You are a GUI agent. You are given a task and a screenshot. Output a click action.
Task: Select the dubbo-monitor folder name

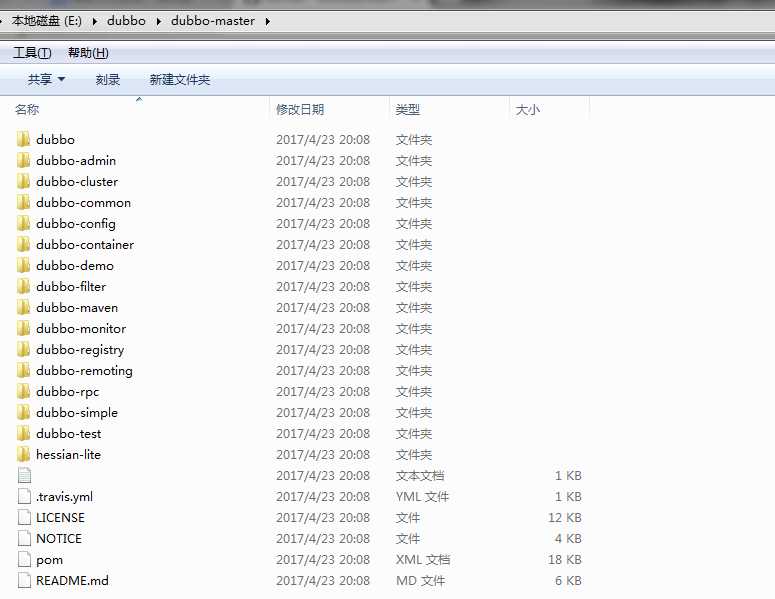pos(81,329)
